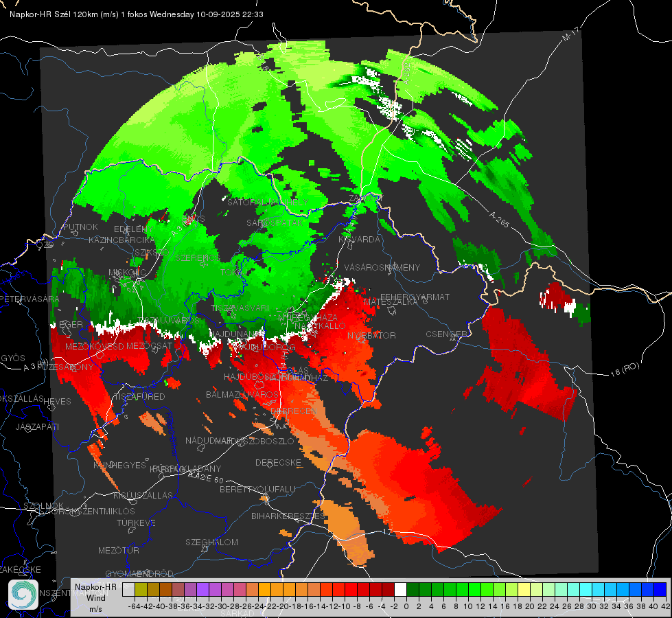672x618 pixels.
Task: Click the MISKOLC city label
Action: coord(127,273)
